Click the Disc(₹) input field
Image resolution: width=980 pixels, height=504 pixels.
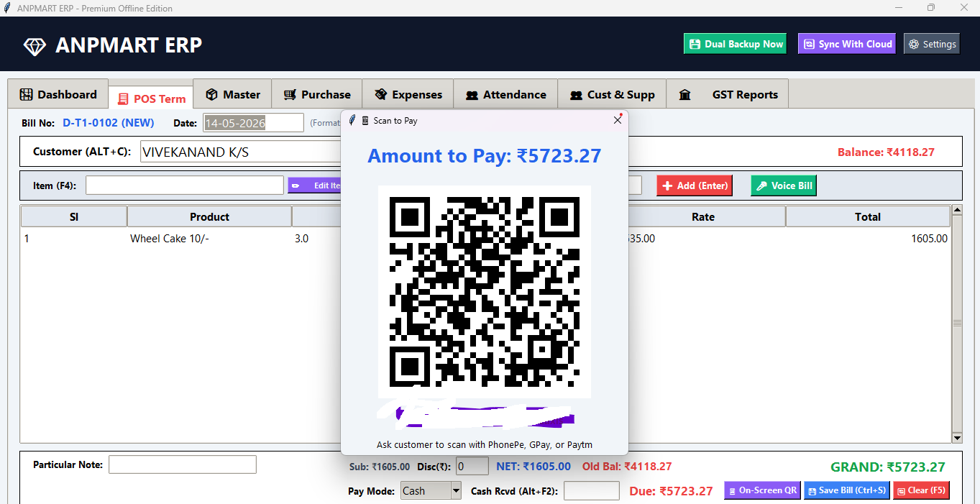472,467
